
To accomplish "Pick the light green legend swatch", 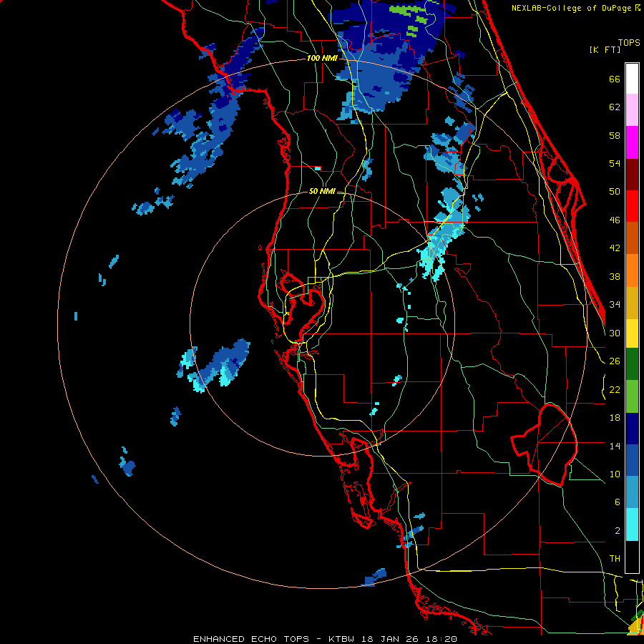I will pos(632,396).
